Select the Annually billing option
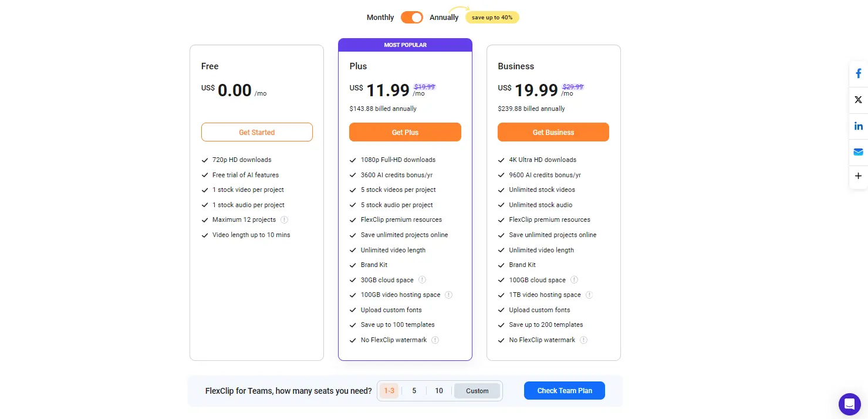This screenshot has height=419, width=868. (444, 17)
